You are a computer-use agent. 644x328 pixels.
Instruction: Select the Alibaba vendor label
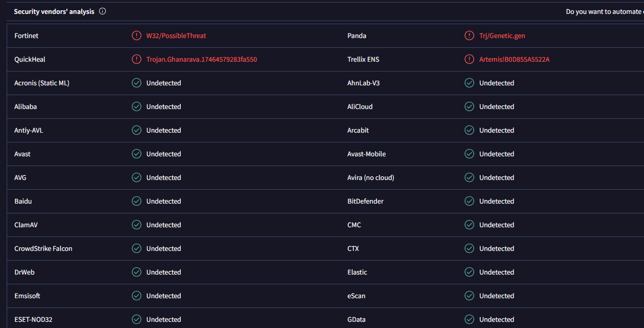(x=26, y=106)
